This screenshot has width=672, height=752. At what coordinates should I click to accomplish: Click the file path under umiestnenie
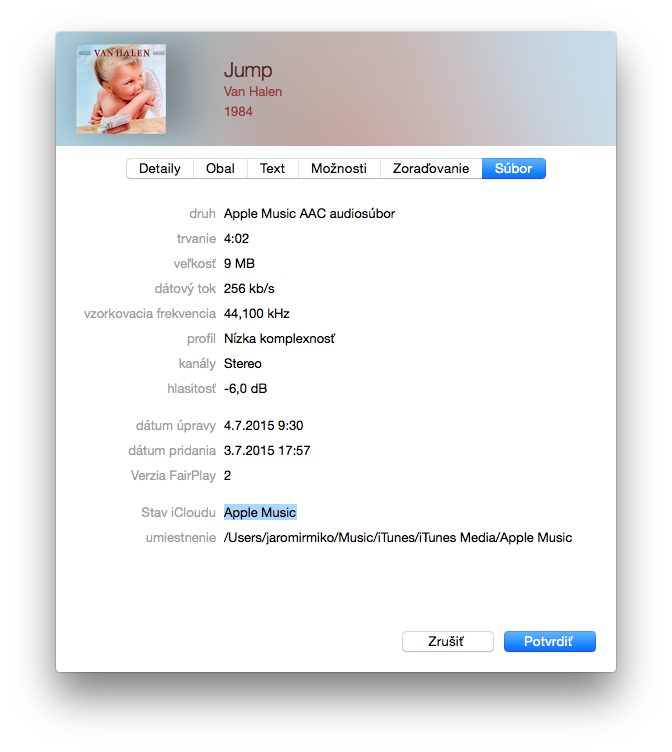[x=398, y=537]
